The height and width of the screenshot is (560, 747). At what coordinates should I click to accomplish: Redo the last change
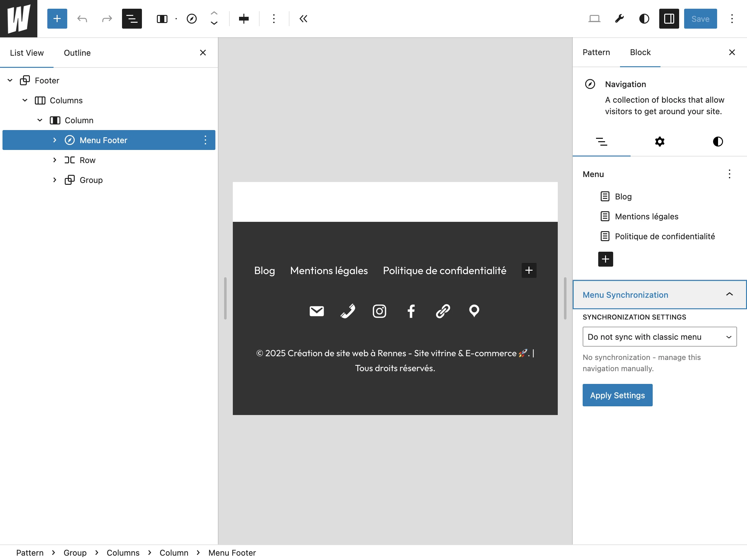click(x=106, y=19)
